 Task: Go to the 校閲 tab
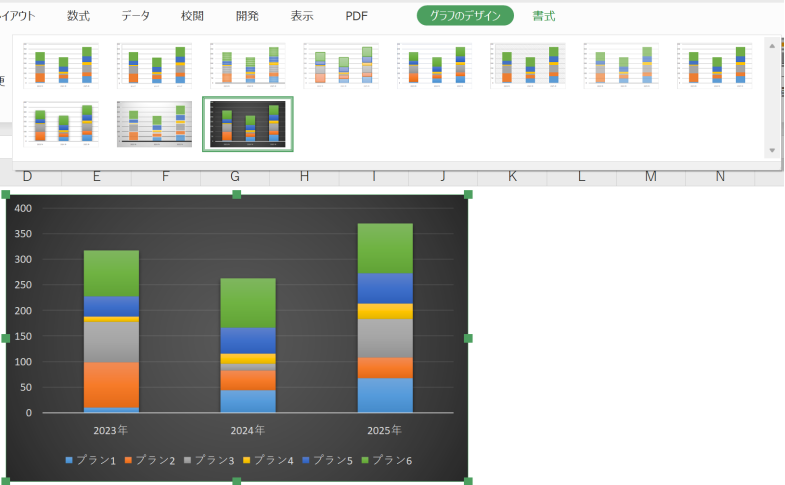(192, 16)
